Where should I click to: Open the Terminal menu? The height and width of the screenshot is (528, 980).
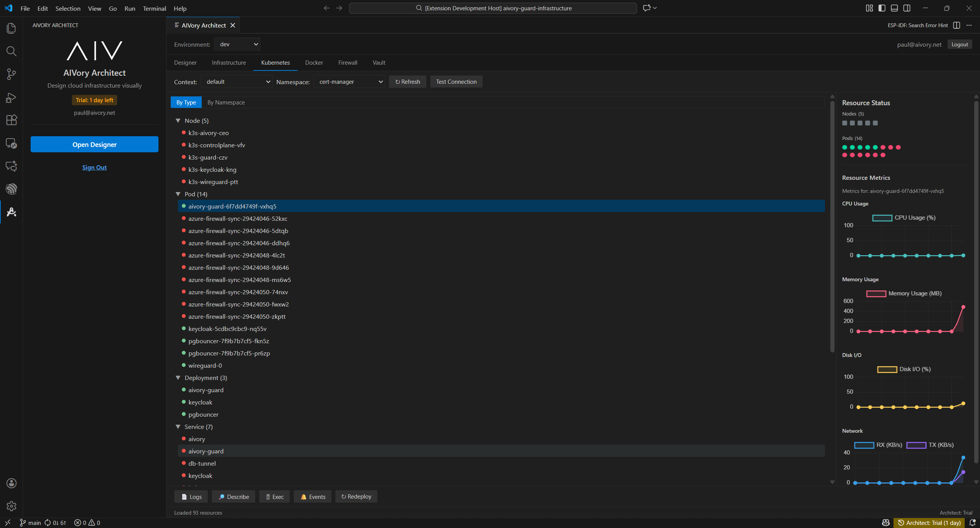pyautogui.click(x=154, y=8)
